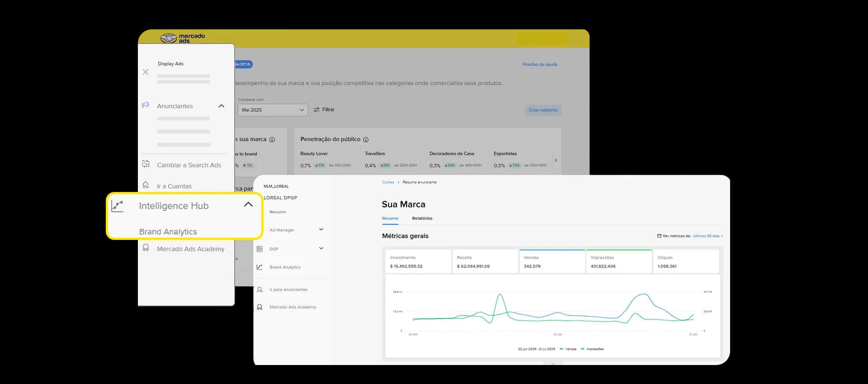
Task: Click the next arrow on audience penetration card
Action: tap(556, 160)
